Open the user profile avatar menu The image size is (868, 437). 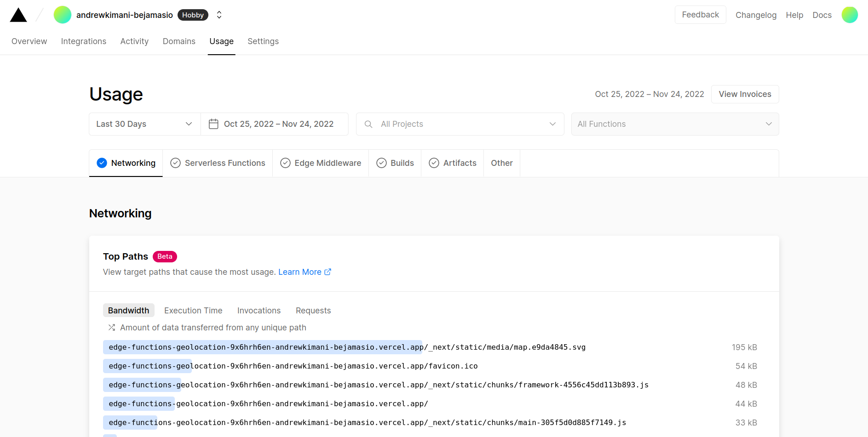850,15
